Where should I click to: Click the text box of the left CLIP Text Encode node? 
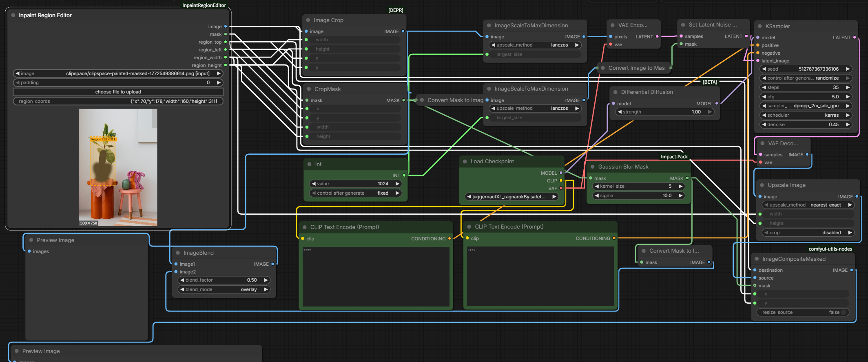click(376, 276)
